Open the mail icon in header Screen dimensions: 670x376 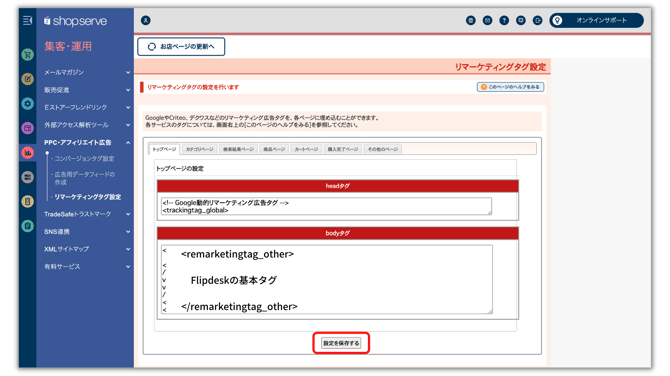pyautogui.click(x=487, y=21)
